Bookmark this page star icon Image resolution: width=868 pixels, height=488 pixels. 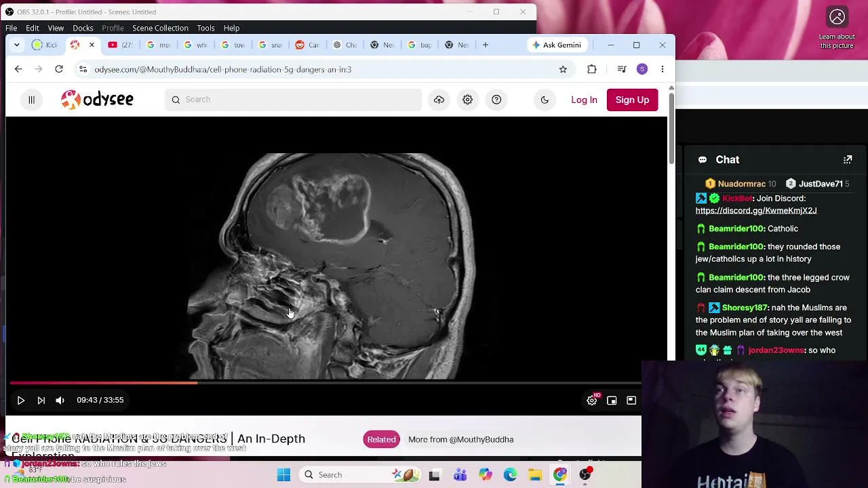tap(563, 69)
